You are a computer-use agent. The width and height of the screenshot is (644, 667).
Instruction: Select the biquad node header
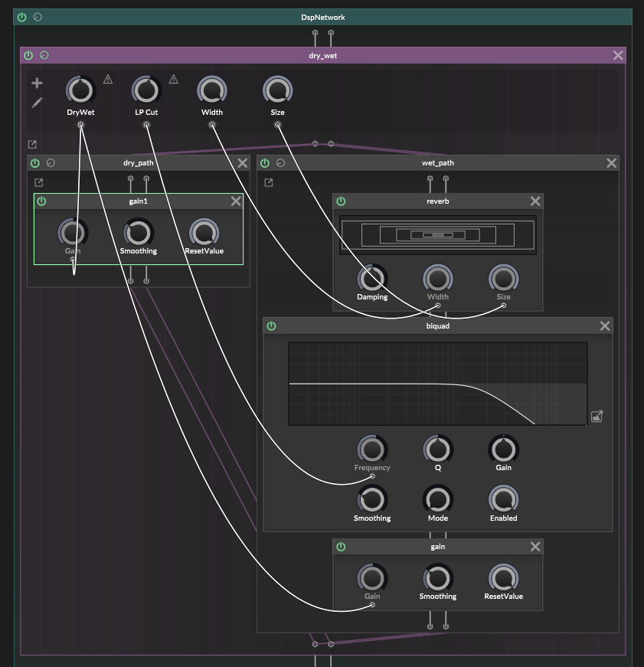[x=437, y=326]
